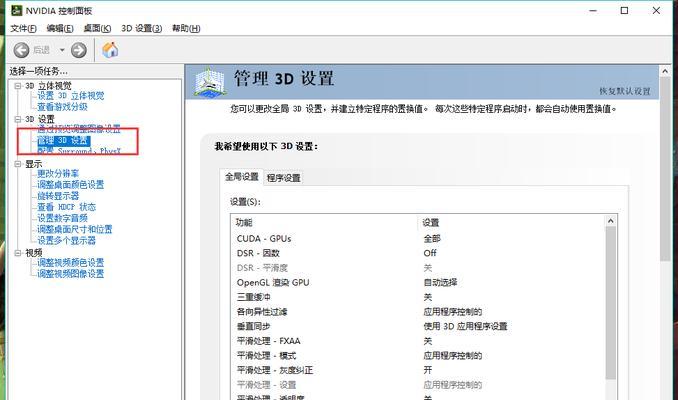Collapse the 视频 tree node
The width and height of the screenshot is (678, 400).
[x=18, y=253]
